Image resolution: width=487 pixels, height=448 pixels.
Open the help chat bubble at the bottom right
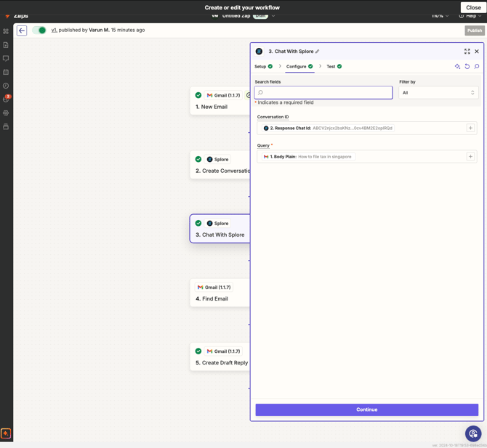[x=473, y=433]
